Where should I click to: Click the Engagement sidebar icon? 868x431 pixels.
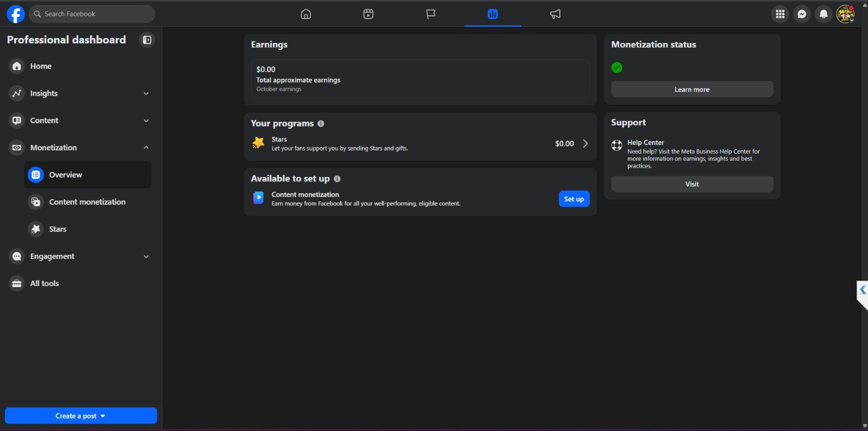(x=17, y=256)
